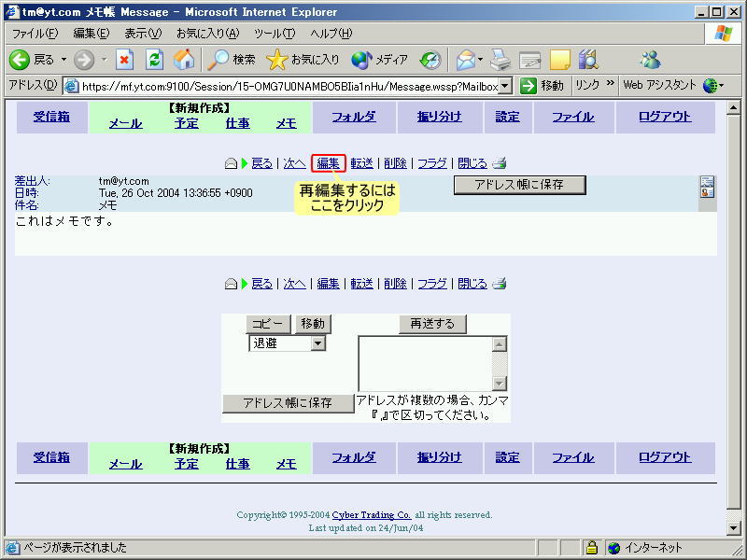Viewport: 747px width, 560px height.
Task: Click the top 削除 link
Action: coord(395,163)
